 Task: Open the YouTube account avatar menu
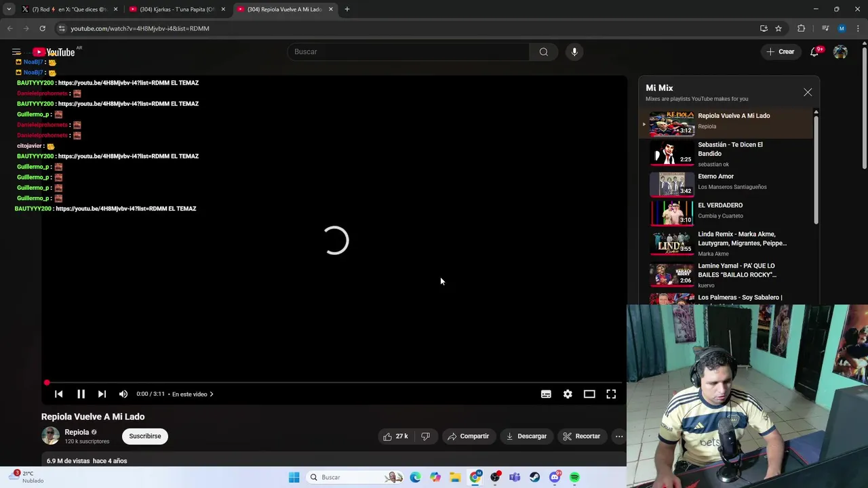[840, 52]
